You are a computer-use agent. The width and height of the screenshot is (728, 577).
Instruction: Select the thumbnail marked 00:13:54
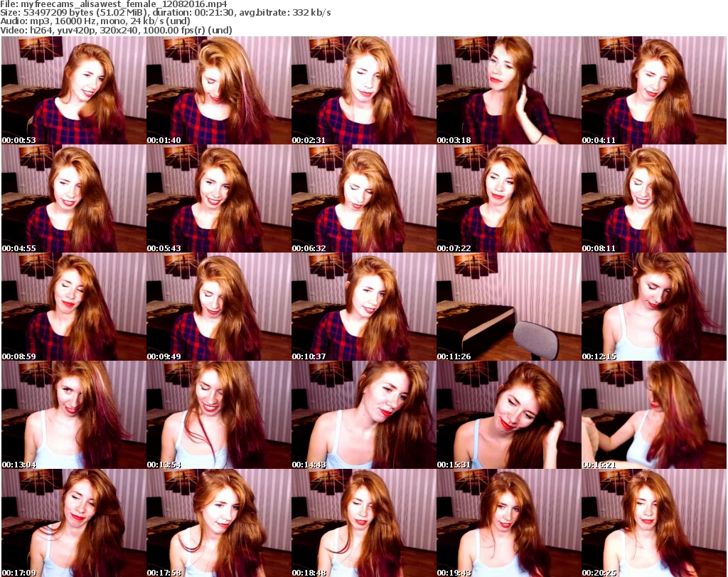point(219,415)
